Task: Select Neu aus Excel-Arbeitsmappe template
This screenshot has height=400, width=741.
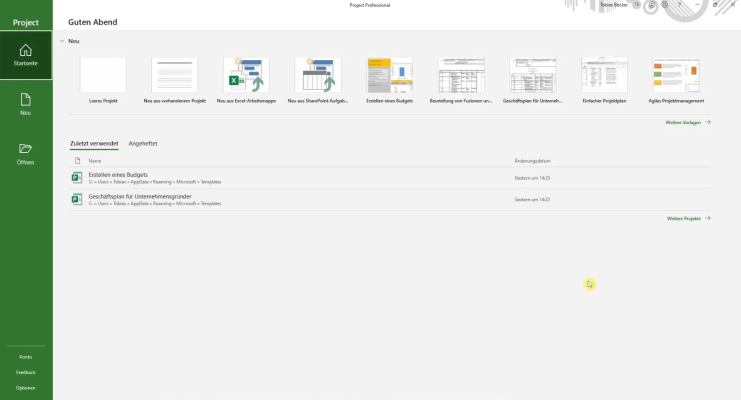Action: point(246,80)
